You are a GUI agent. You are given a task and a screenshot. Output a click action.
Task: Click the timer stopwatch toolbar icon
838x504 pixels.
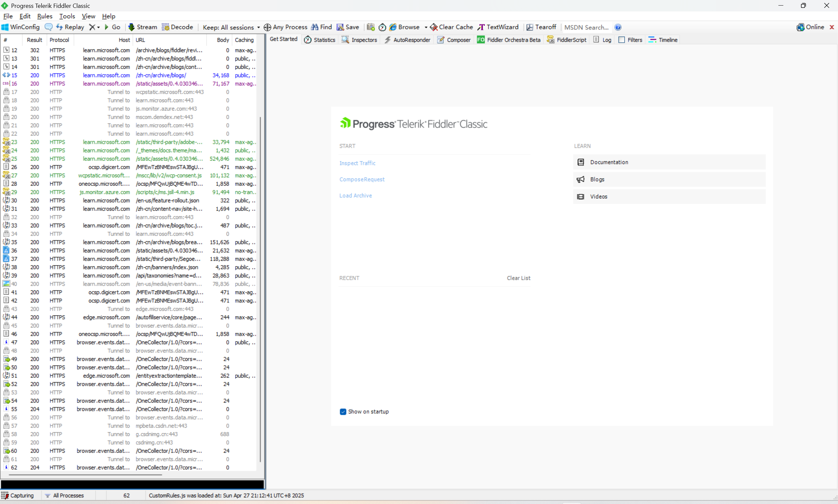382,27
